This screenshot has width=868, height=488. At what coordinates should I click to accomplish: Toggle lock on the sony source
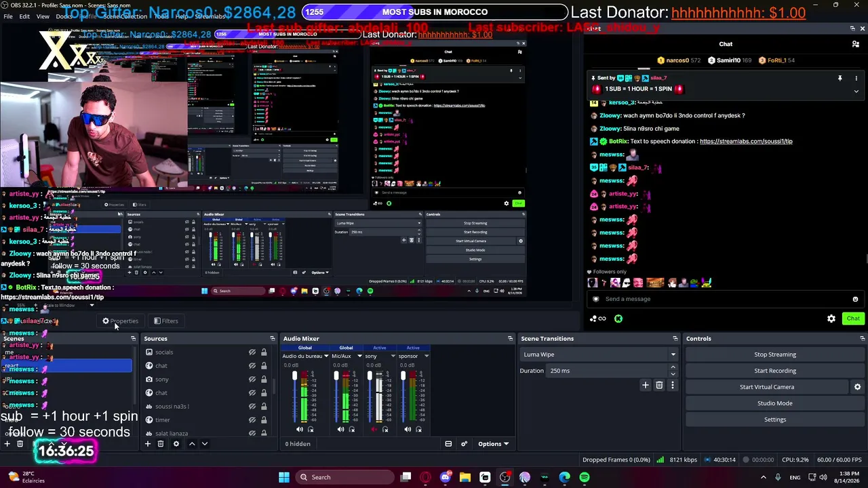[264, 380]
